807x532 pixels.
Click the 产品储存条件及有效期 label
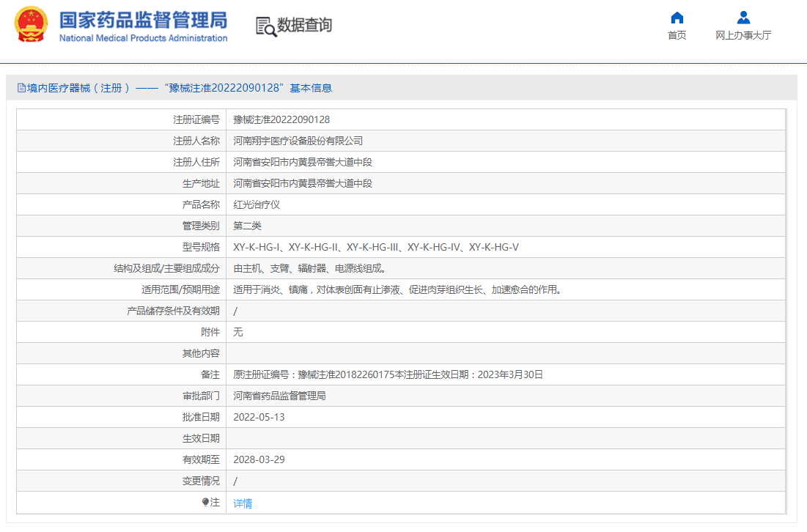coord(173,311)
